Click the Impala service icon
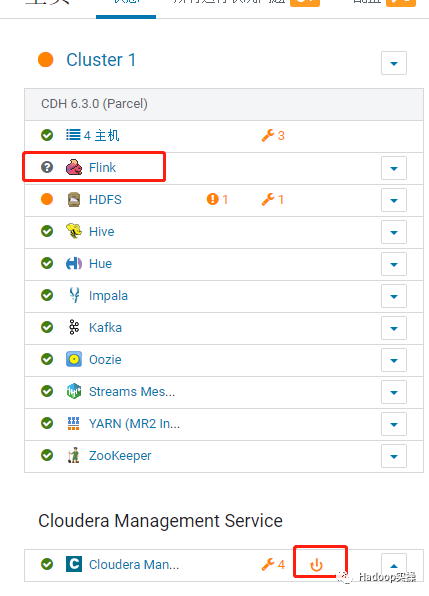This screenshot has height=596, width=429. (74, 295)
